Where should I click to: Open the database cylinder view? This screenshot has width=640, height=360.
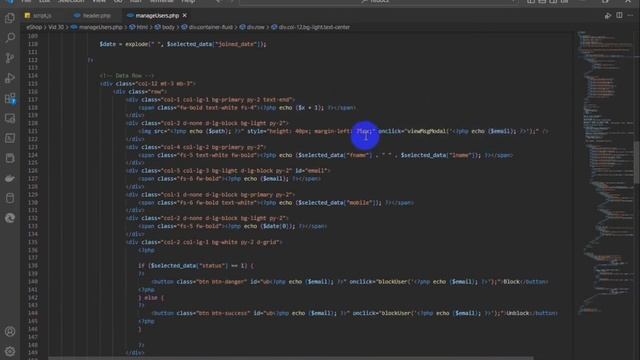pos(10,198)
